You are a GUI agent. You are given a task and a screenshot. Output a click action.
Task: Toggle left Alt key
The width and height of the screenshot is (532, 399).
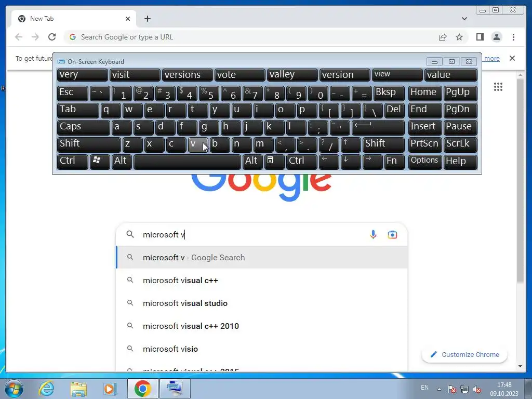[x=122, y=161]
